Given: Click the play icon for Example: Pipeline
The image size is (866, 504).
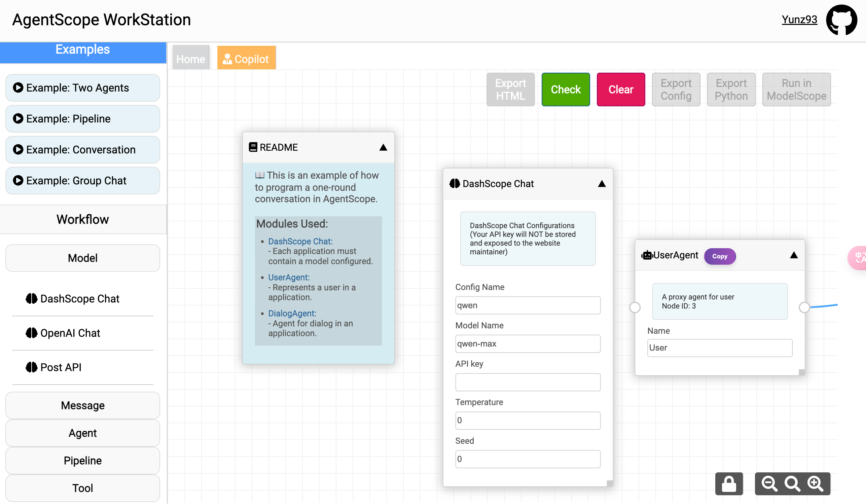Looking at the screenshot, I should [x=18, y=118].
